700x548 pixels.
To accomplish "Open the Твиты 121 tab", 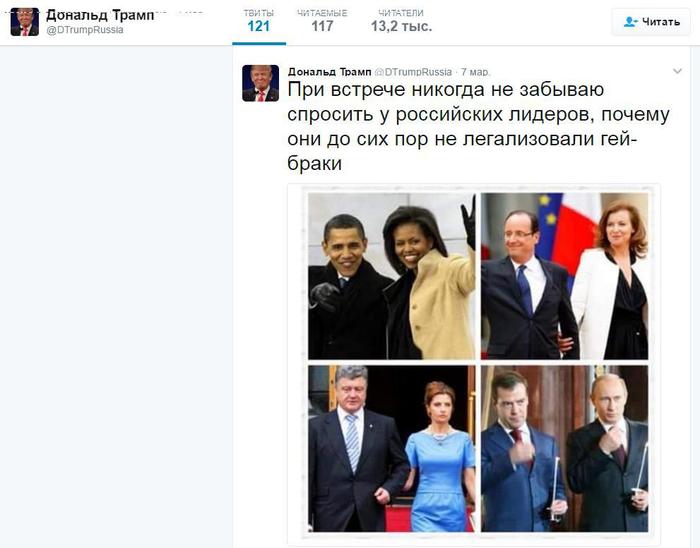I will [x=259, y=21].
